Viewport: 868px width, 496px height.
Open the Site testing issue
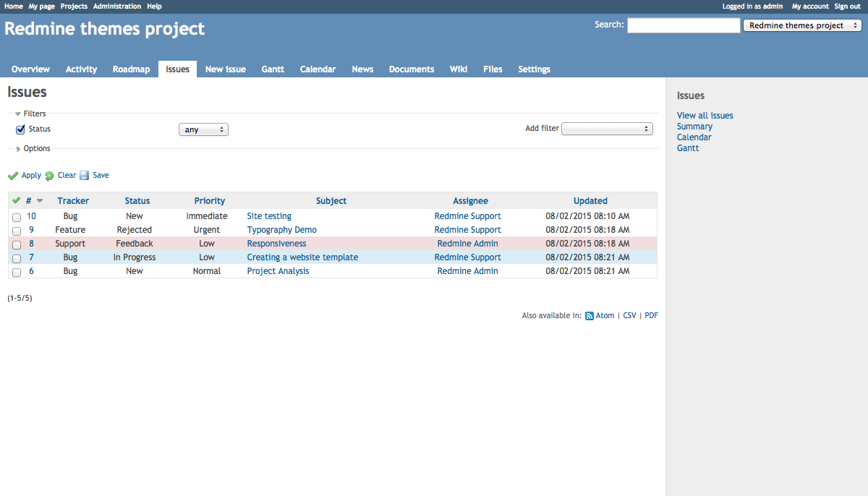[x=269, y=216]
